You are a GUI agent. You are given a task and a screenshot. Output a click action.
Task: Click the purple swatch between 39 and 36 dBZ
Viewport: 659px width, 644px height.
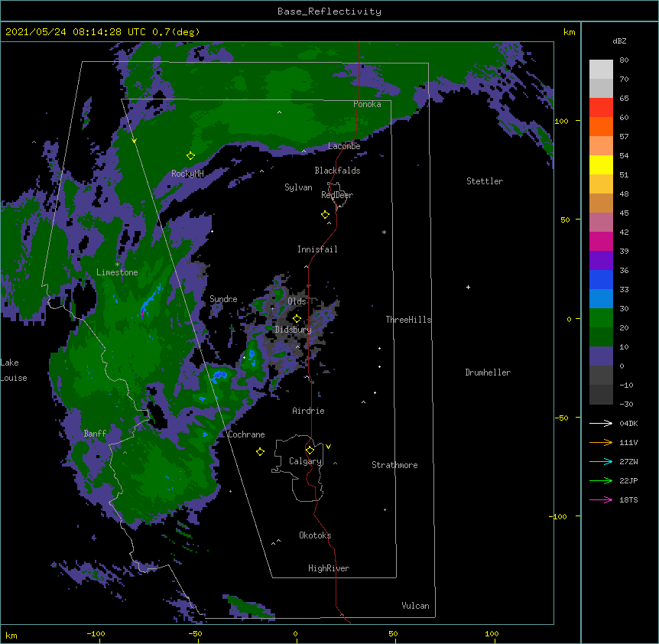point(601,261)
